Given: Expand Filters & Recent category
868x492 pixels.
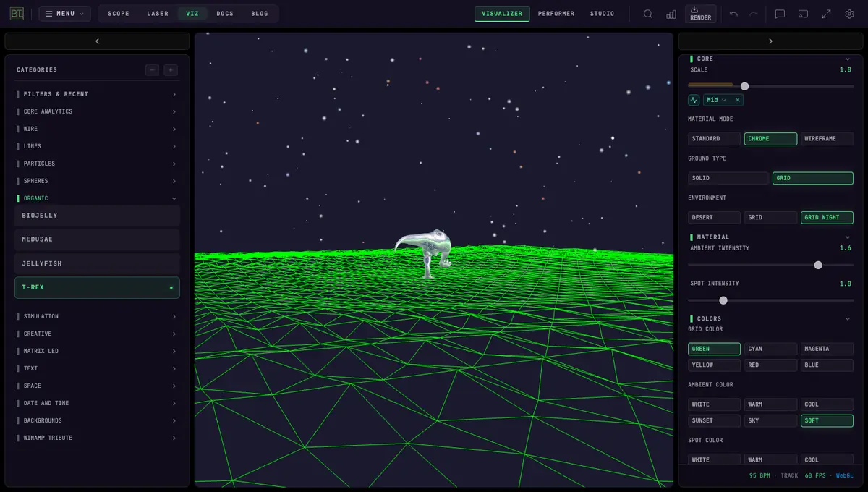Looking at the screenshot, I should click(x=97, y=94).
